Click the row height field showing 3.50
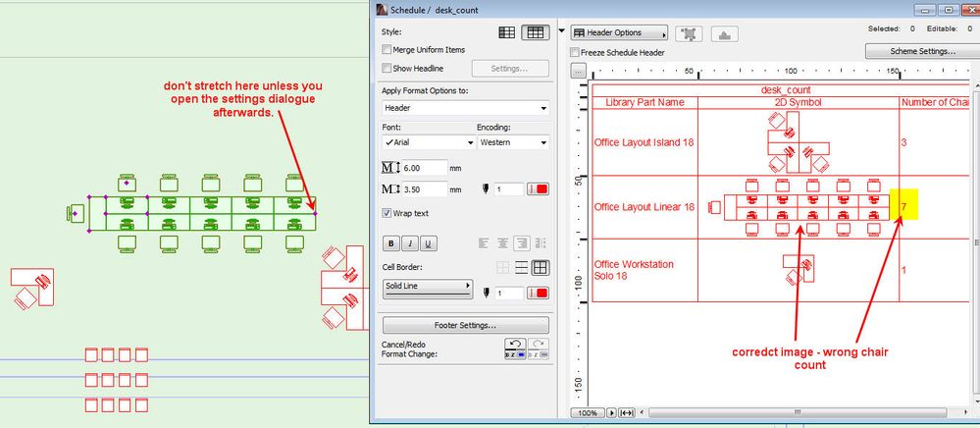The image size is (980, 428). (x=425, y=189)
